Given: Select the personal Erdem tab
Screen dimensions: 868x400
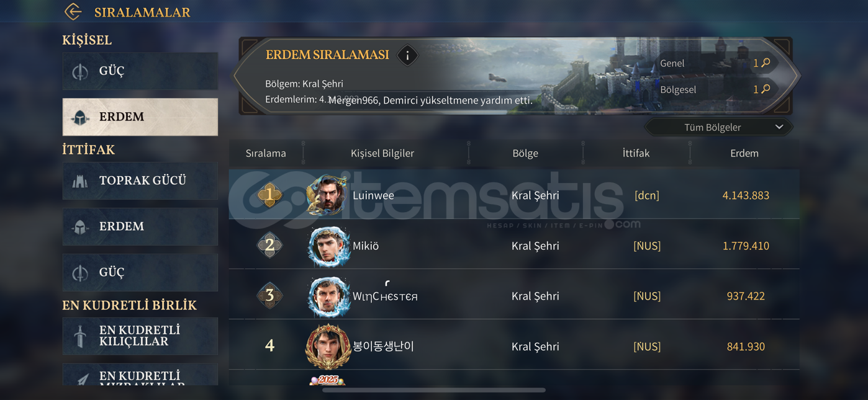Looking at the screenshot, I should 140,117.
